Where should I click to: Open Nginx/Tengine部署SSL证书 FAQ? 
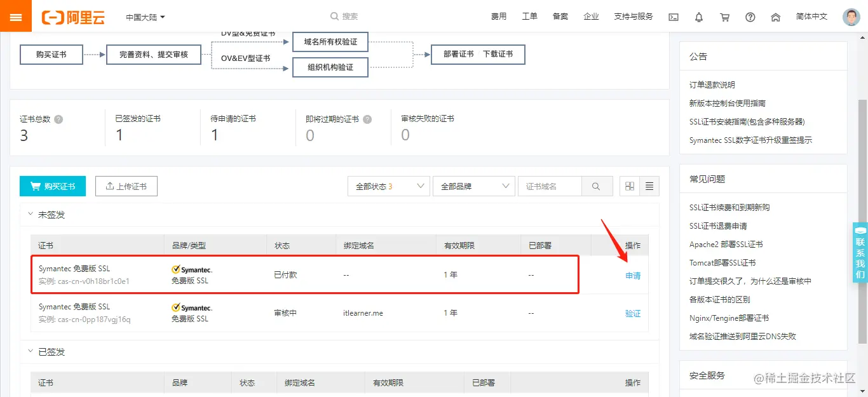pyautogui.click(x=729, y=318)
